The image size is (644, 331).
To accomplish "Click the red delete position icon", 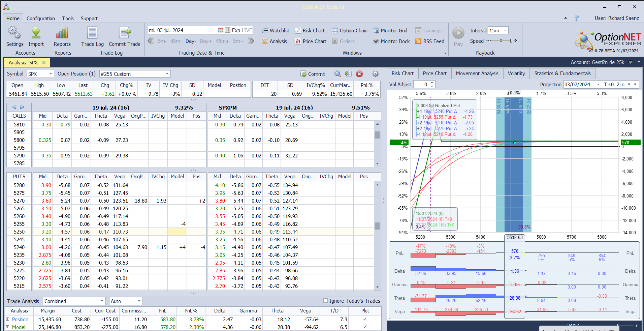I will click(359, 74).
